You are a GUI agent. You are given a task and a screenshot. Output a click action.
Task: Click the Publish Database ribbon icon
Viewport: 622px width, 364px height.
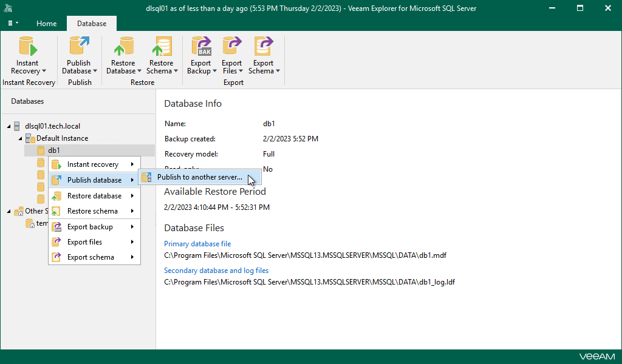pos(80,46)
